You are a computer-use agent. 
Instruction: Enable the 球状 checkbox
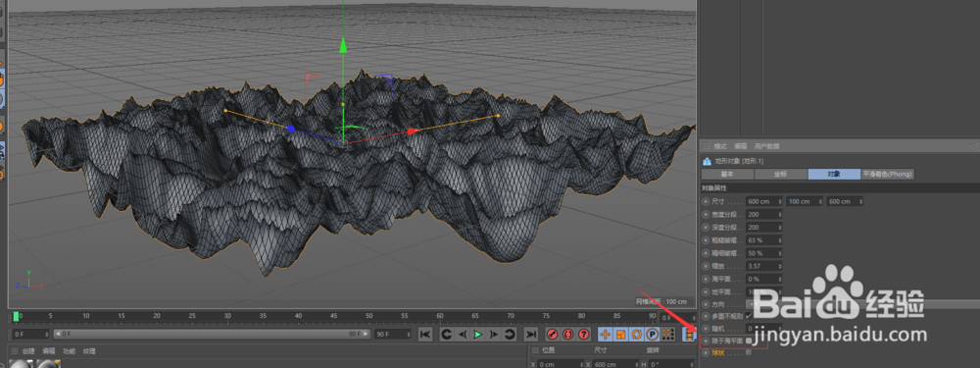click(749, 353)
